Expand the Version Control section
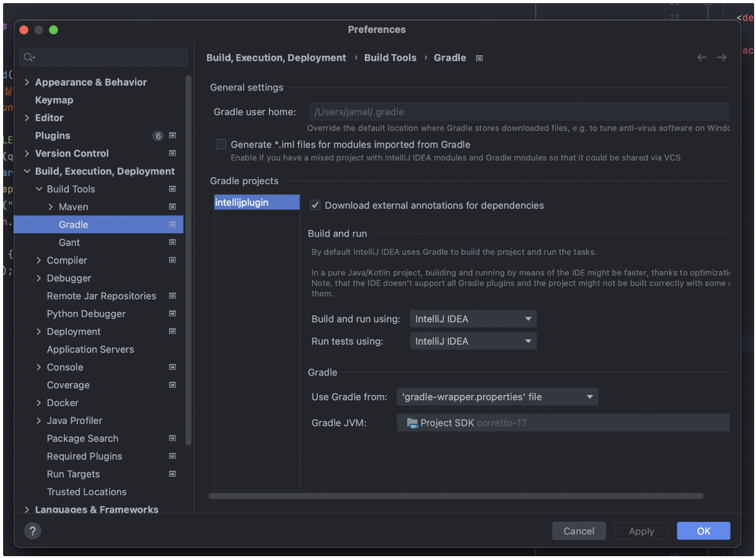This screenshot has width=756, height=558. 27,153
